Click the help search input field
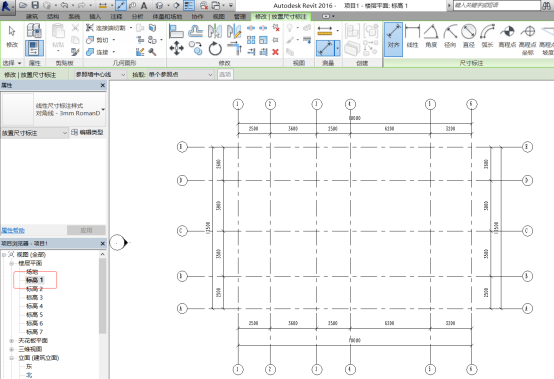This screenshot has height=379, width=554. click(x=497, y=5)
